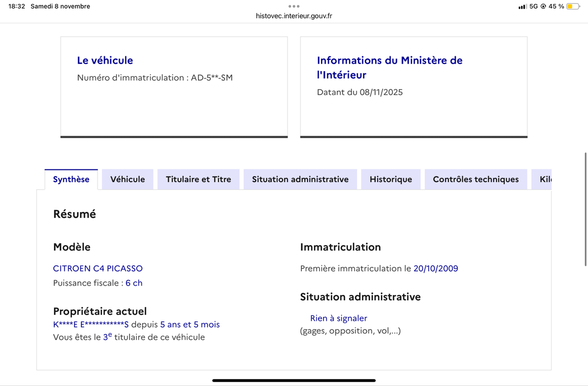View the Situation administrative tab
Screen dimensions: 588x386
[x=300, y=179]
